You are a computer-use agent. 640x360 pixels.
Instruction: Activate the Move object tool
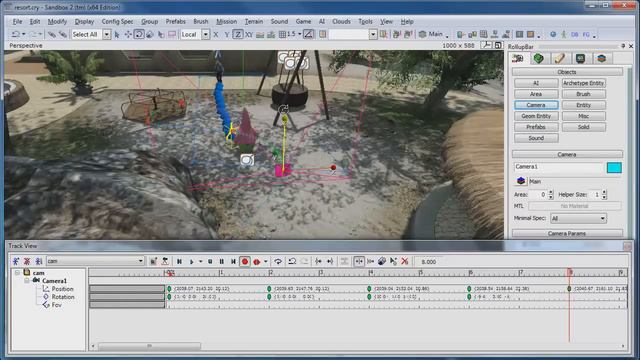click(128, 35)
